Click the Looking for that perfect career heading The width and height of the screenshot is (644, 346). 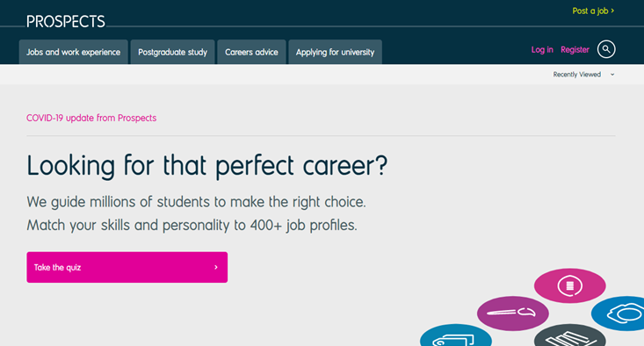207,166
